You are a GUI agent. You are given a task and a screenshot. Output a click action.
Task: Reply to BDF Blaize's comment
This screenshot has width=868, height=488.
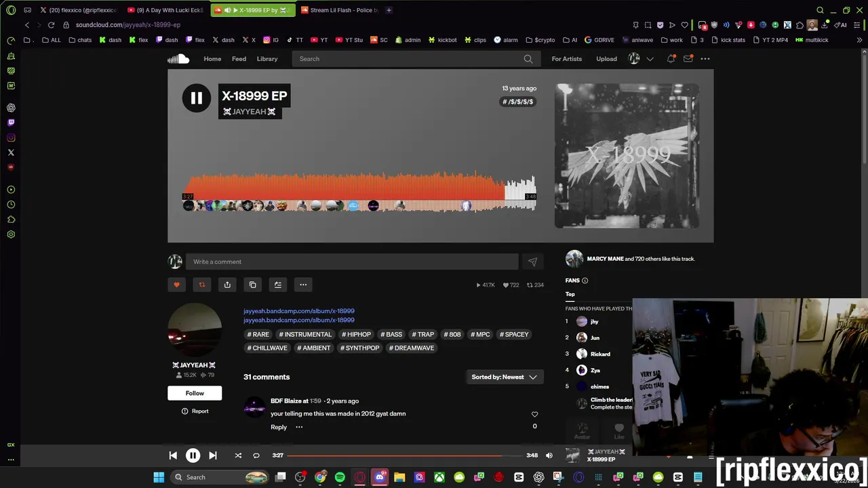pos(279,427)
